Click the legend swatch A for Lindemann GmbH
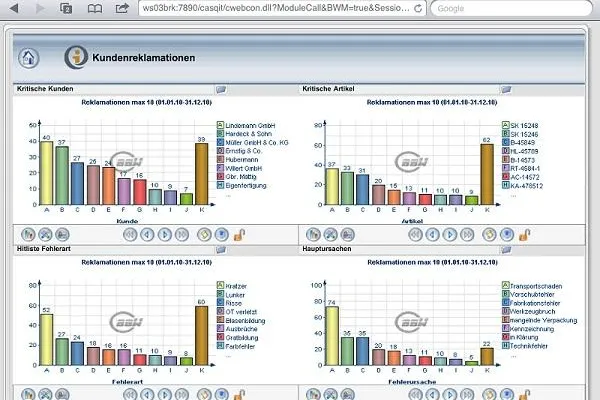 220,125
